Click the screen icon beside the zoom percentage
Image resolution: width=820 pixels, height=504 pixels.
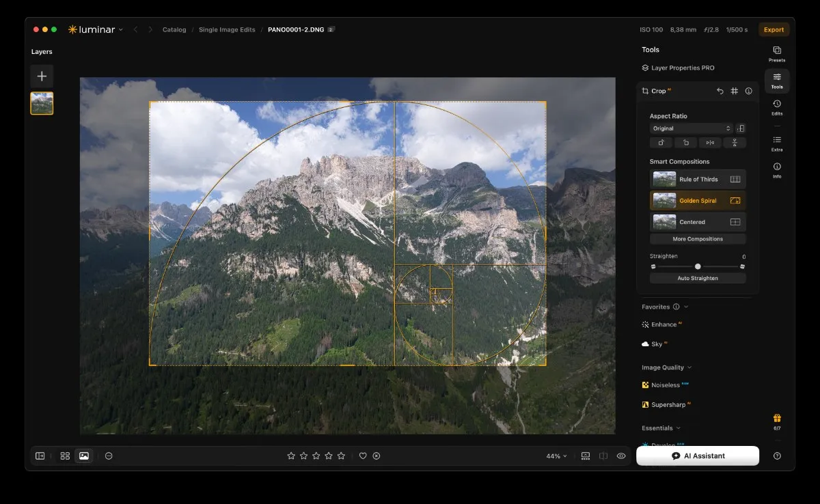586,456
